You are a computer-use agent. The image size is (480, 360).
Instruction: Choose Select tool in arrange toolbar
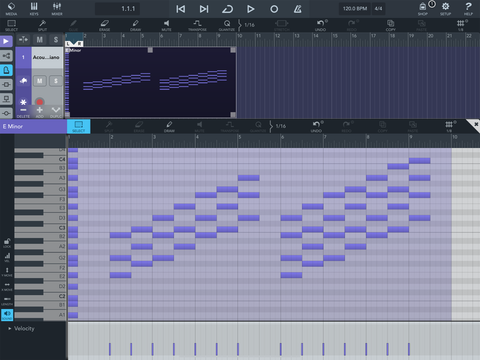11,25
